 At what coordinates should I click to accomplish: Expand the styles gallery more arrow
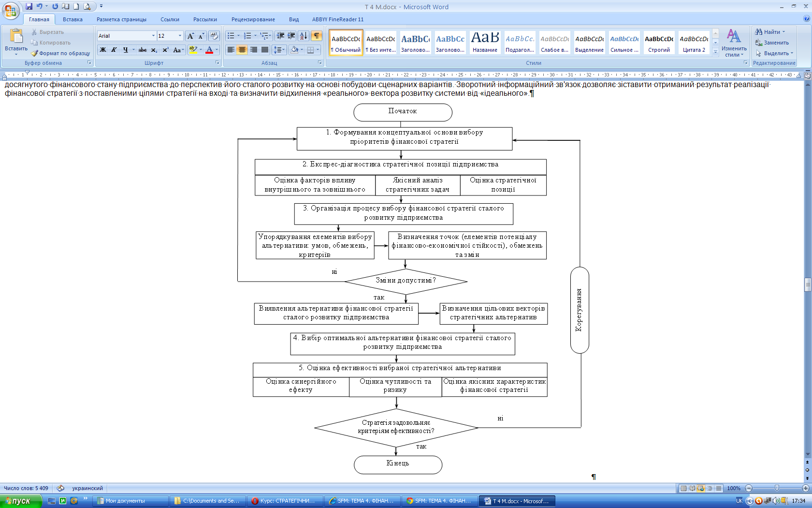[715, 52]
